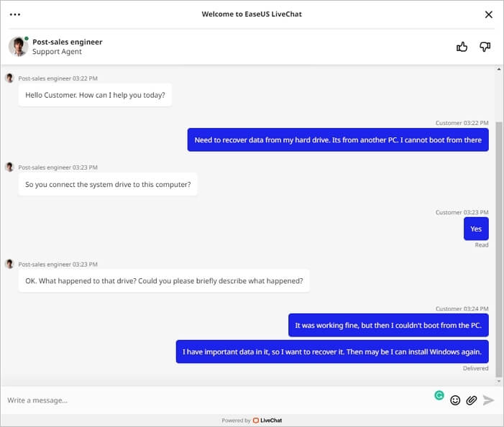Click the 'I have important data' message bubble
The image size is (504, 427).
tap(332, 352)
